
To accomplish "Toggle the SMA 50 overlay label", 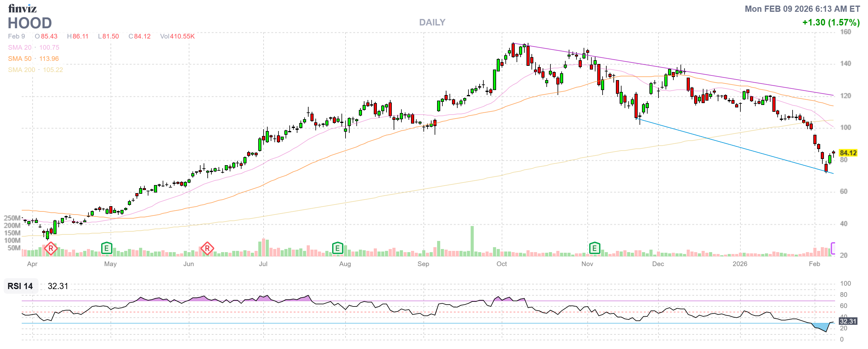I will tap(20, 59).
